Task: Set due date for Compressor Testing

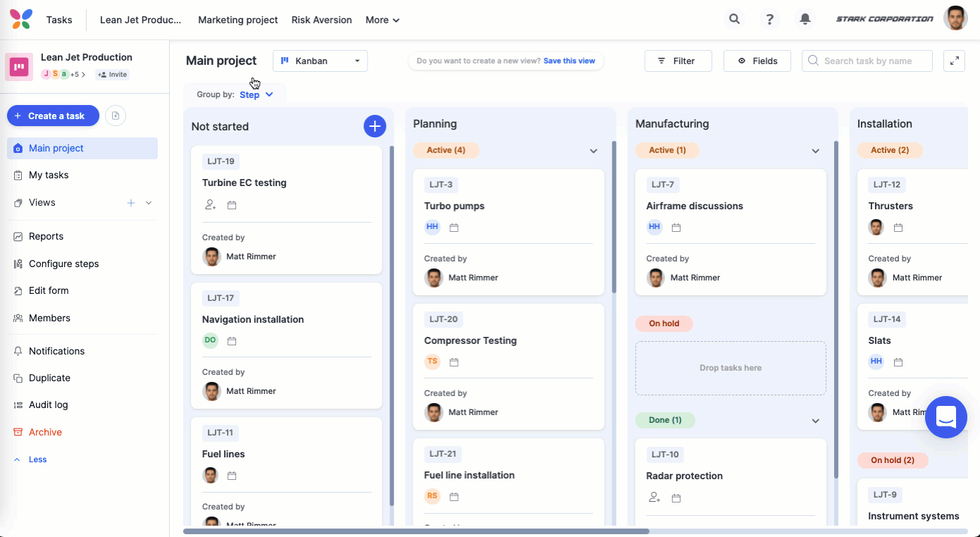Action: 454,362
